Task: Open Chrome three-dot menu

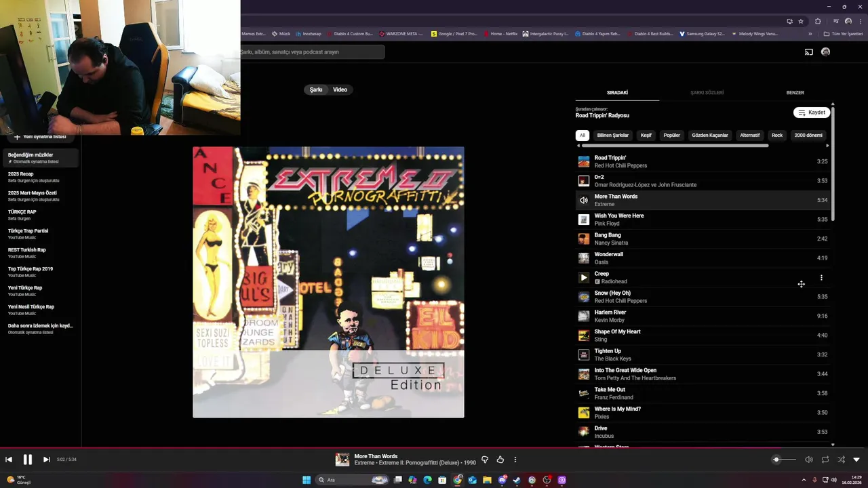Action: 859,21
